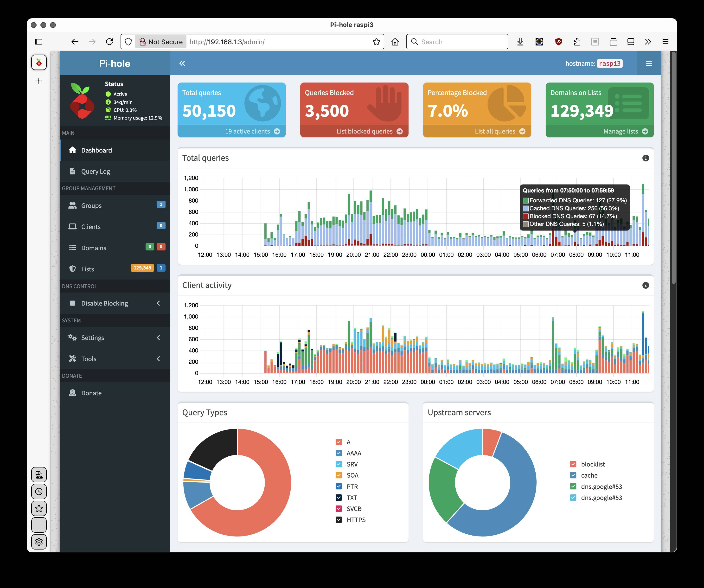The height and width of the screenshot is (588, 704).
Task: Click Client activity chart info icon
Action: click(x=645, y=285)
